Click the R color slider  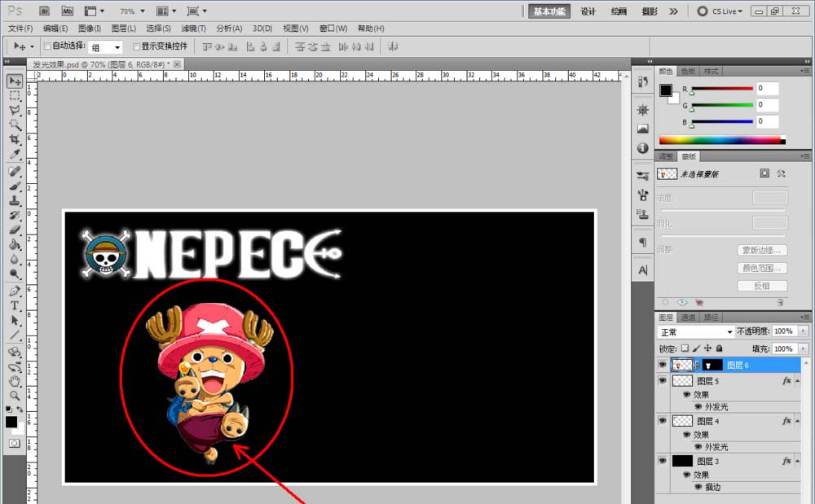coord(722,89)
